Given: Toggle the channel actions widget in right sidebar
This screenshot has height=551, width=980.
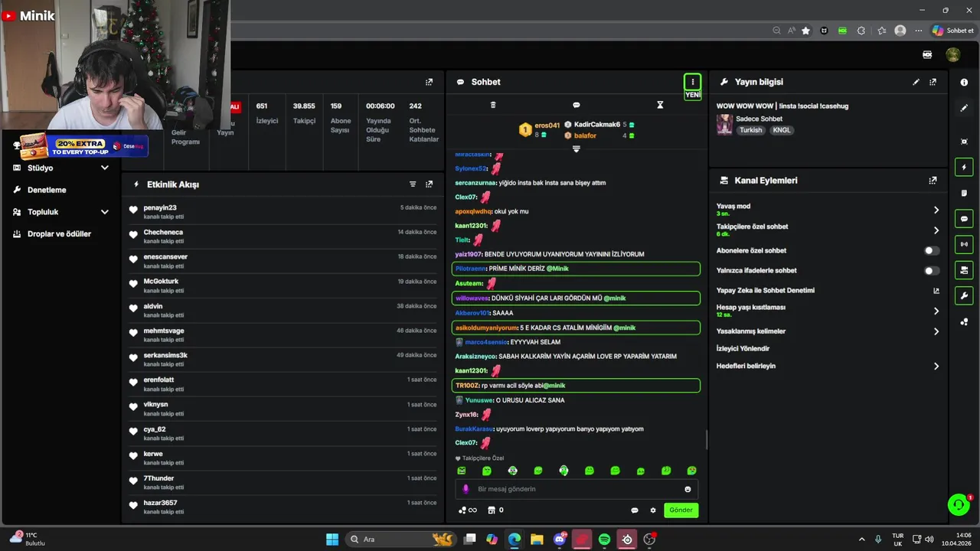Looking at the screenshot, I should coord(964,270).
